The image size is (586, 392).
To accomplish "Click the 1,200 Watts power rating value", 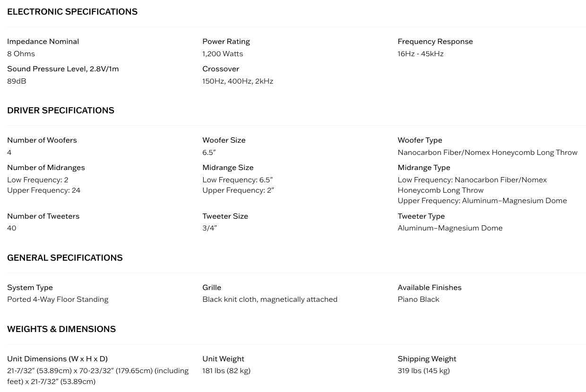I will pyautogui.click(x=223, y=53).
